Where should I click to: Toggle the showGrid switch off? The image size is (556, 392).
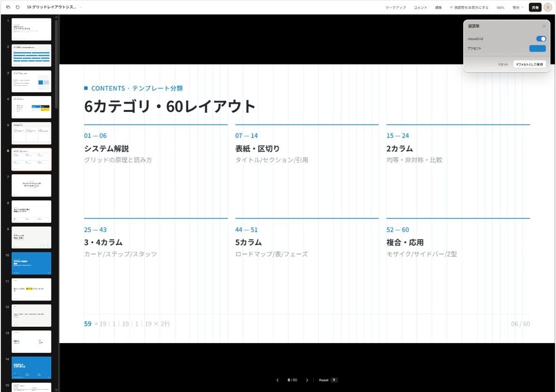[541, 39]
